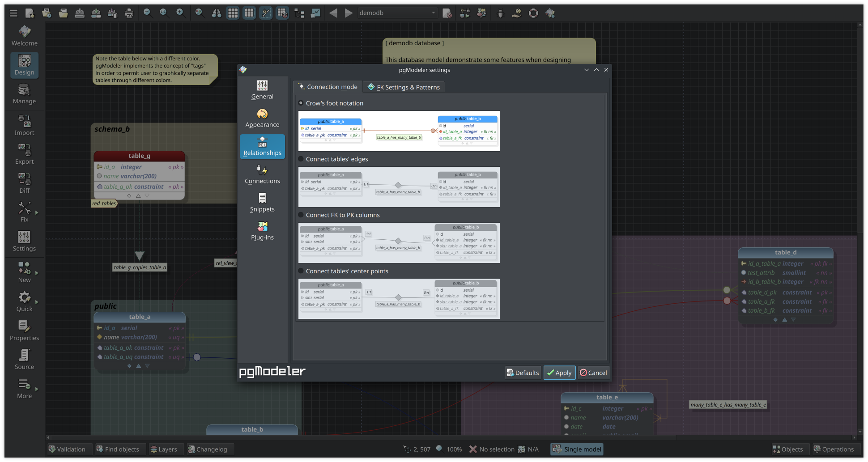Open the Connection mode tab
Viewport: 868px width, 462px height.
[328, 87]
